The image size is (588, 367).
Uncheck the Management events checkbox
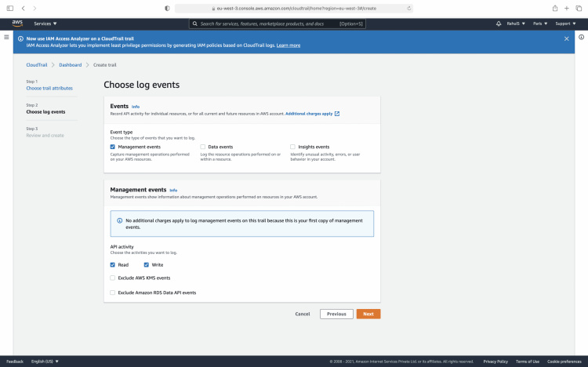113,147
